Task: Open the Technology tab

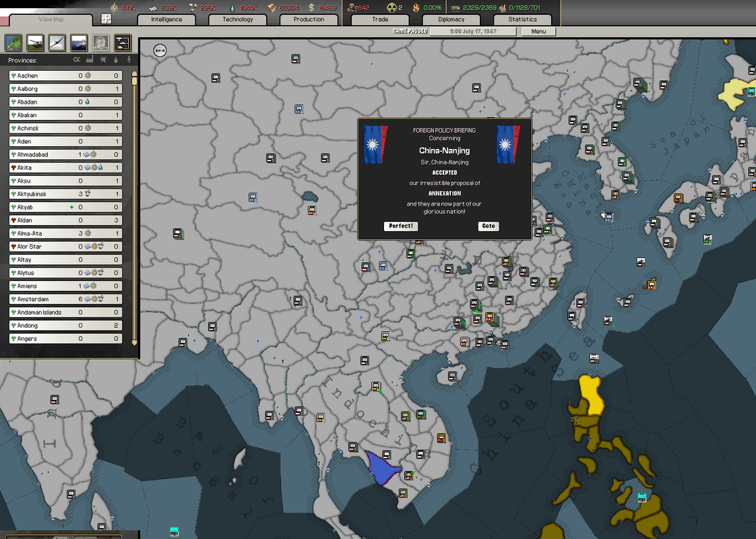Action: (238, 20)
